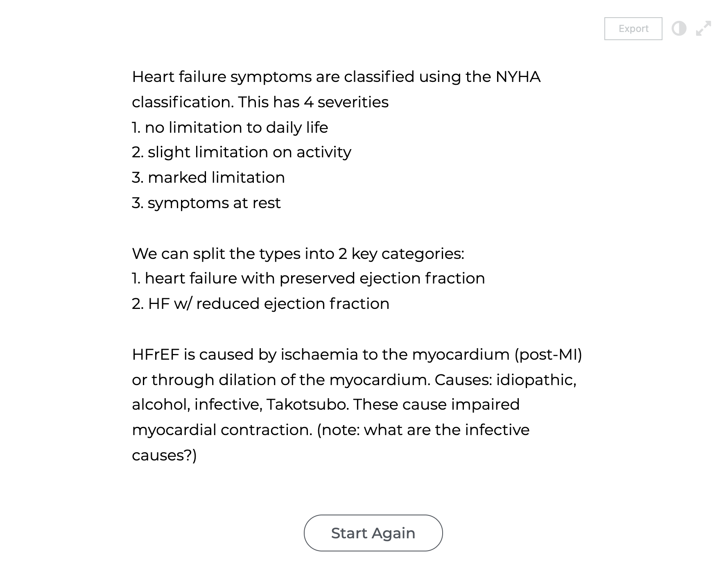Place cursor in 'no limitation to daily life' line
This screenshot has width=728, height=567.
point(230,127)
